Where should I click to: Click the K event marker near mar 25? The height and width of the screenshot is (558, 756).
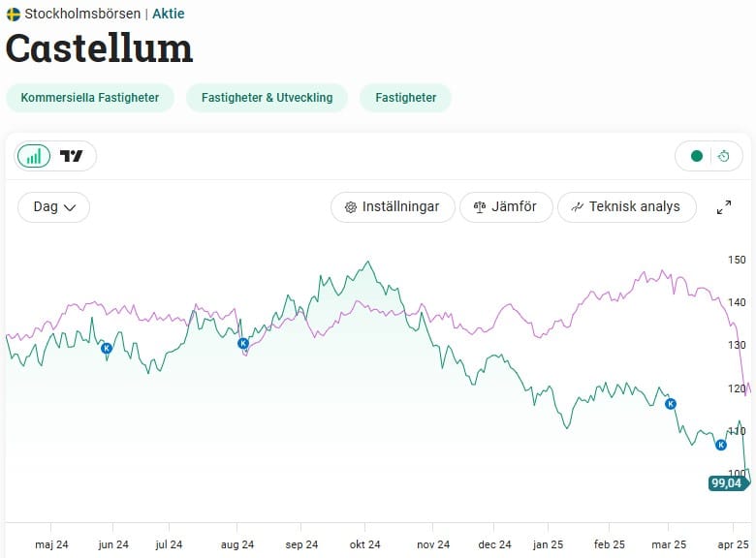click(x=670, y=403)
